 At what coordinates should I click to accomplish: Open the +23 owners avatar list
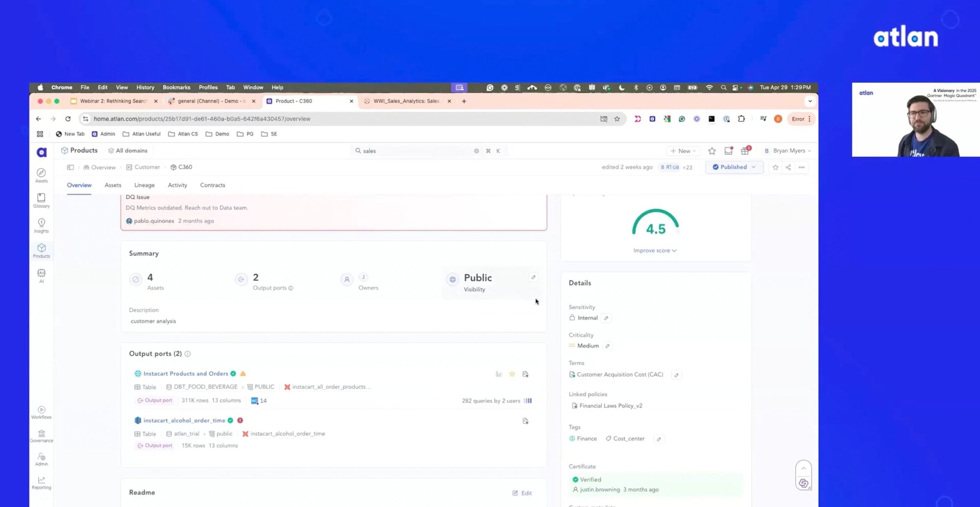[687, 167]
